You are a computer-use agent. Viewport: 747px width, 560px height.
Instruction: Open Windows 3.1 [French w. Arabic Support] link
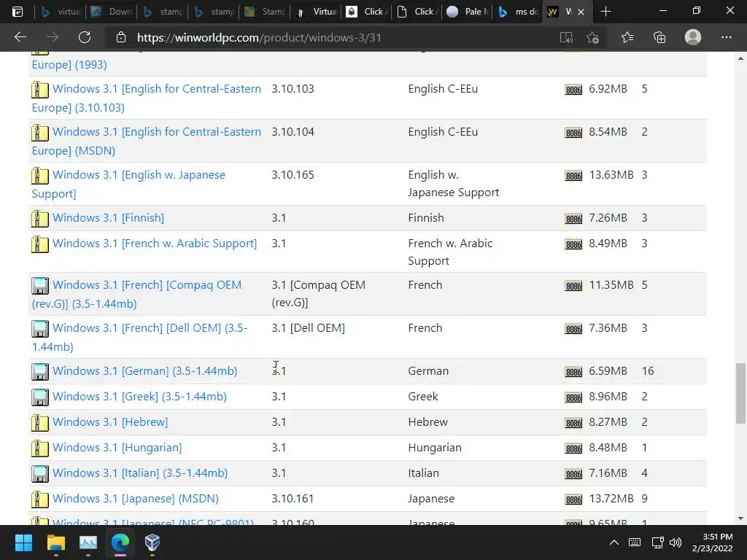(x=155, y=244)
